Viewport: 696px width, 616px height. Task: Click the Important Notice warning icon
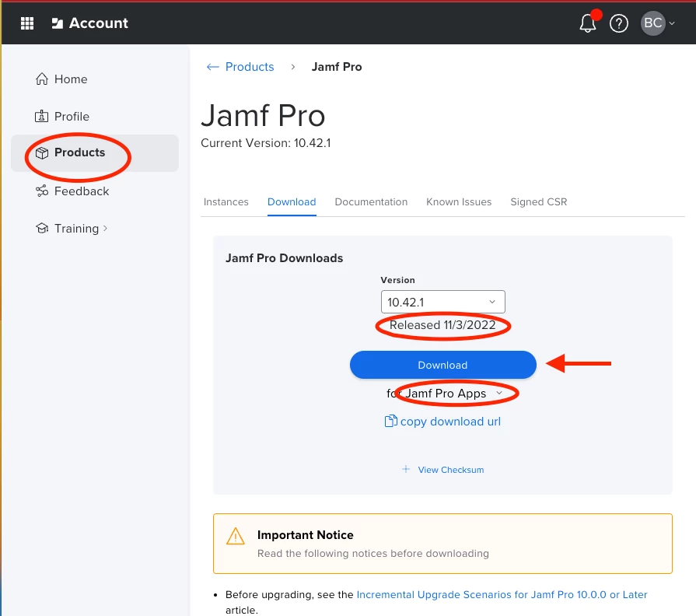point(236,536)
